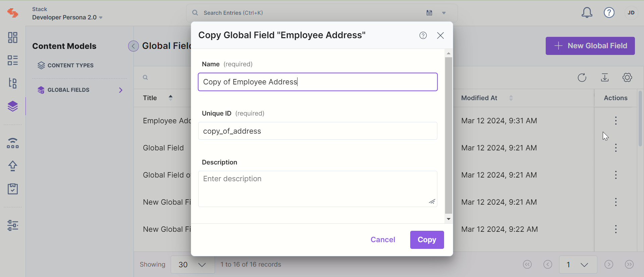Click the dialog scrollbar down arrow
The width and height of the screenshot is (644, 277).
(x=449, y=219)
